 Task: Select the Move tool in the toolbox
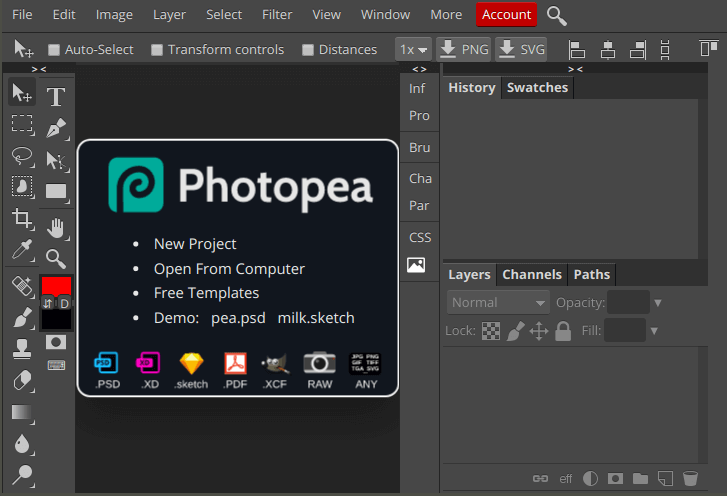[22, 93]
